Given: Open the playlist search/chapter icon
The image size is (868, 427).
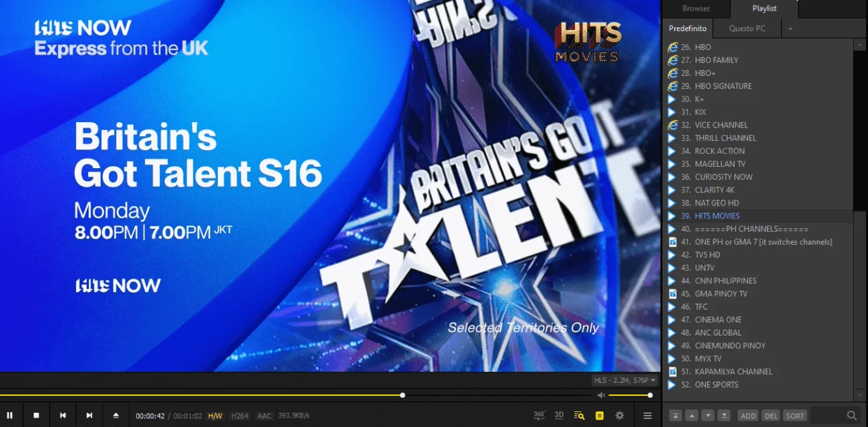Looking at the screenshot, I should click(x=579, y=415).
